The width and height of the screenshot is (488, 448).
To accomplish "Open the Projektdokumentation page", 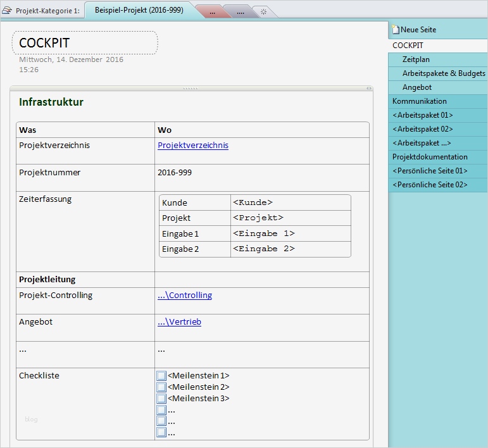I will click(429, 157).
